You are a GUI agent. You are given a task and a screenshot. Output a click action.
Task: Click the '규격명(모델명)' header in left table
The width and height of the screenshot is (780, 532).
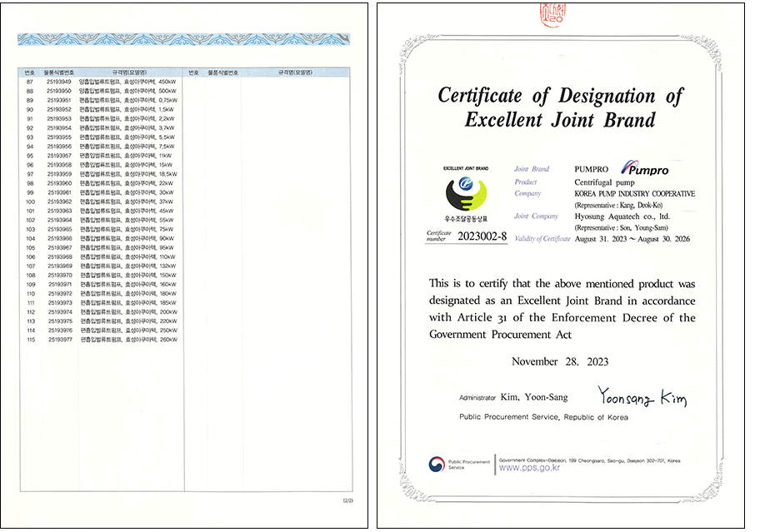tap(129, 72)
